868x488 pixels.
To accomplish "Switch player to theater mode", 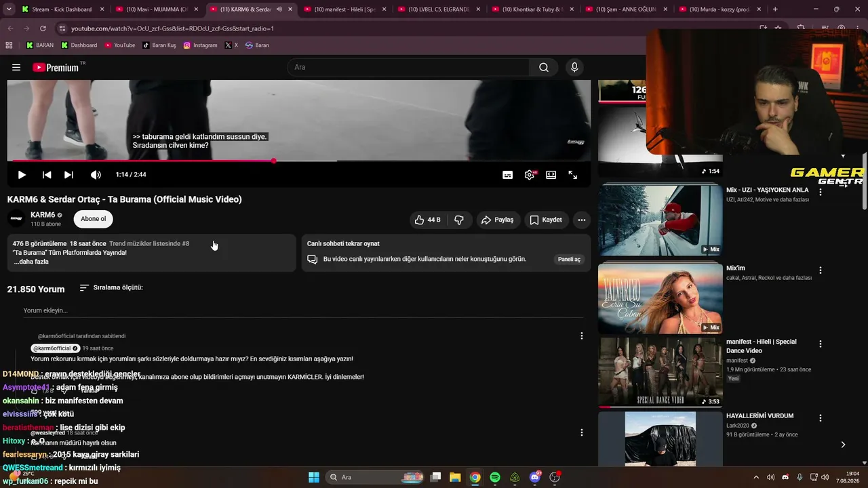I will 551,175.
